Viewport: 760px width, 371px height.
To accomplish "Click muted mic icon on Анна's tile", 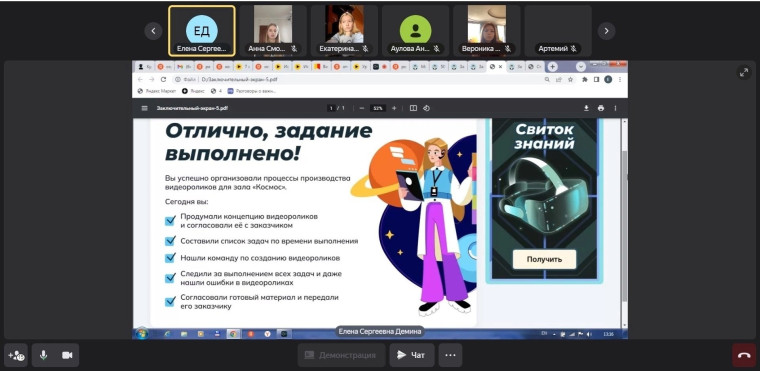I will pos(294,48).
